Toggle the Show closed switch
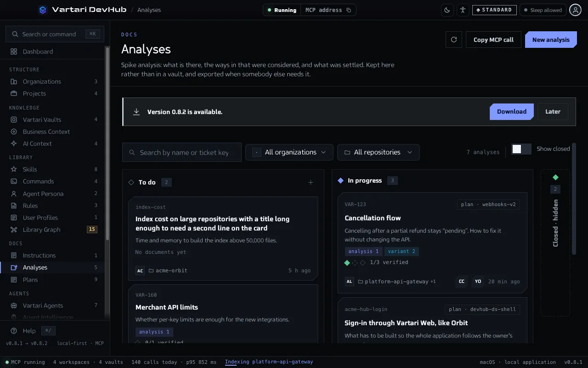 coord(521,149)
